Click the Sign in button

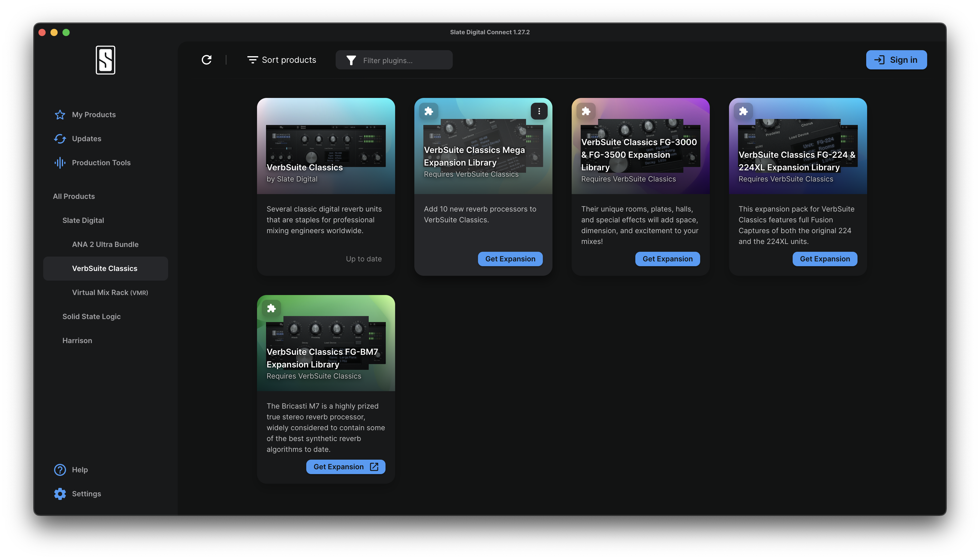click(x=896, y=59)
